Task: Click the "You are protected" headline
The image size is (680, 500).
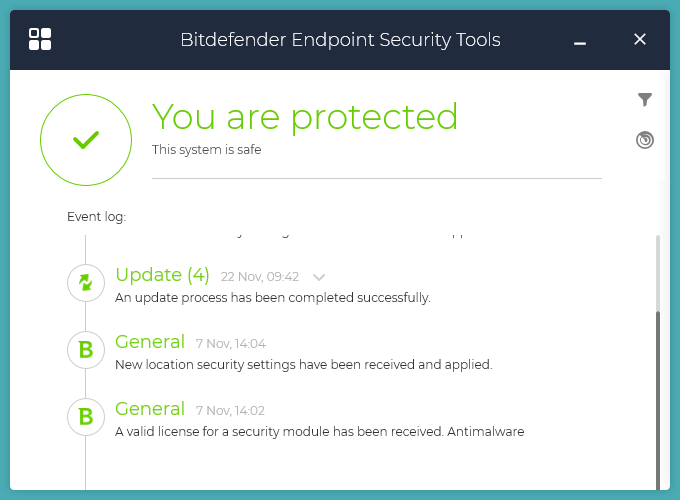Action: [305, 117]
